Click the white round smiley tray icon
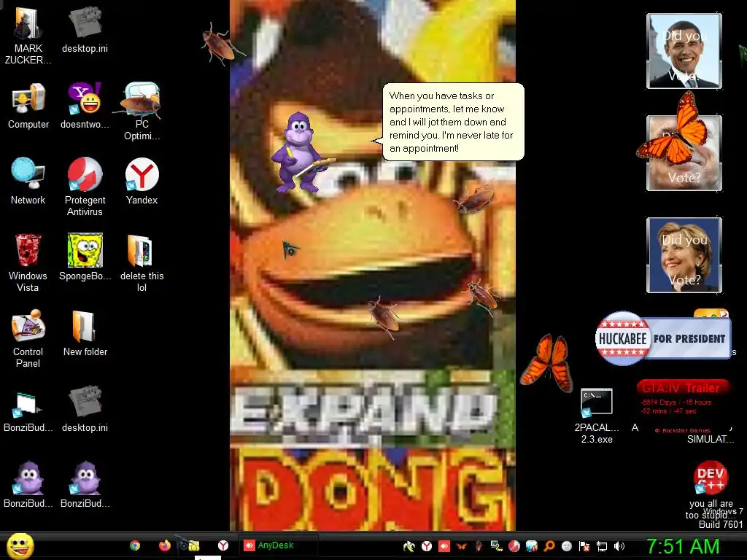 [566, 546]
